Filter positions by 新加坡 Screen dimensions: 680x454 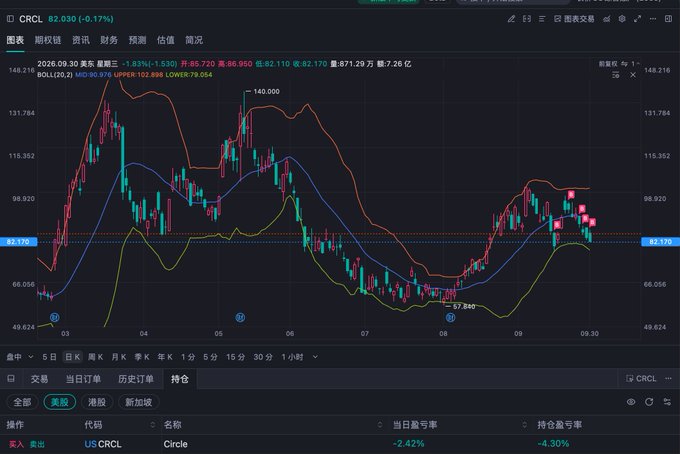click(139, 402)
